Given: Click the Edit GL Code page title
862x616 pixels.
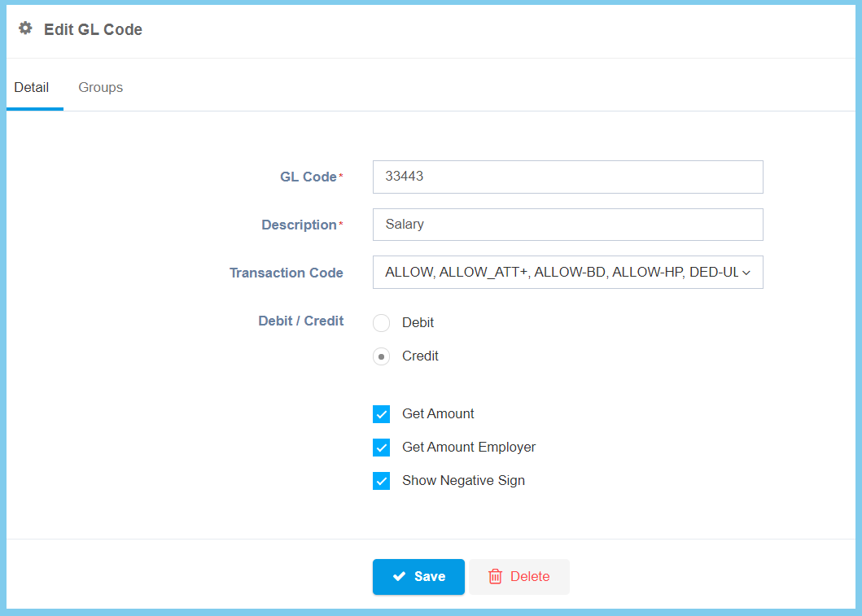Looking at the screenshot, I should point(93,29).
